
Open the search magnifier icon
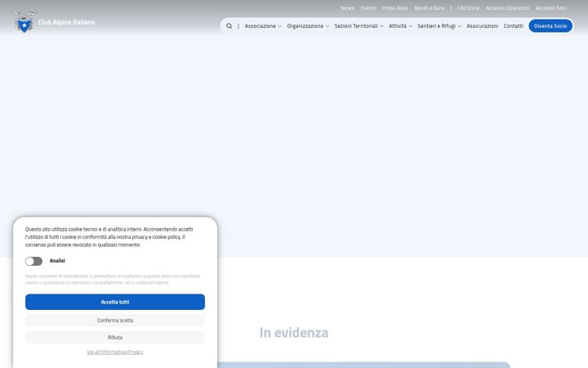click(229, 26)
